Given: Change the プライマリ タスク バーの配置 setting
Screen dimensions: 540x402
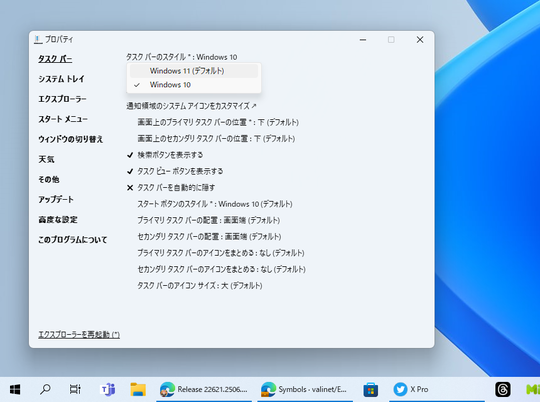Looking at the screenshot, I should [x=209, y=220].
